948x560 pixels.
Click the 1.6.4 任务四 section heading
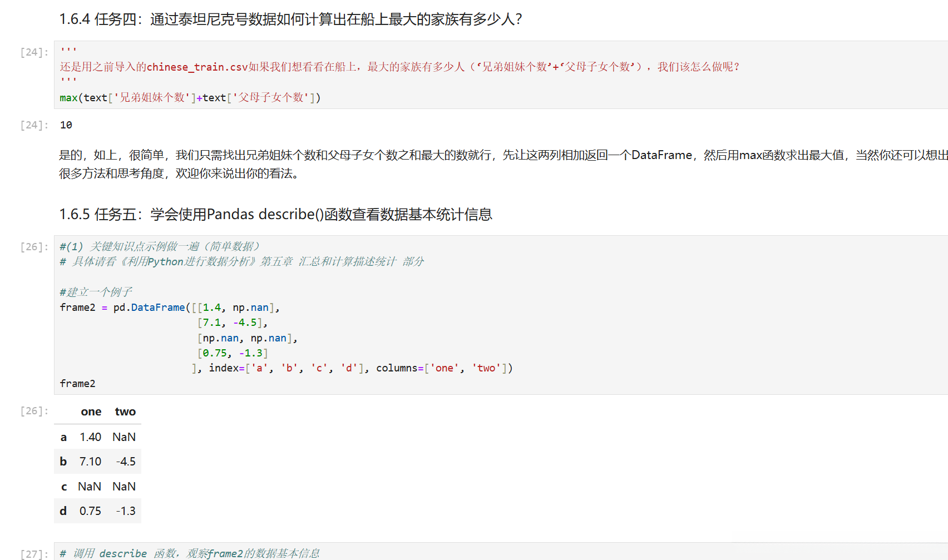[290, 19]
